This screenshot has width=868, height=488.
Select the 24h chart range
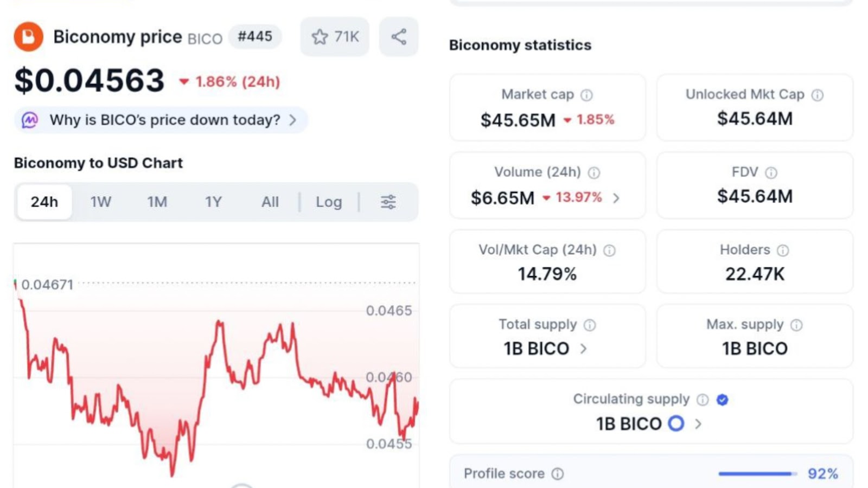click(44, 202)
